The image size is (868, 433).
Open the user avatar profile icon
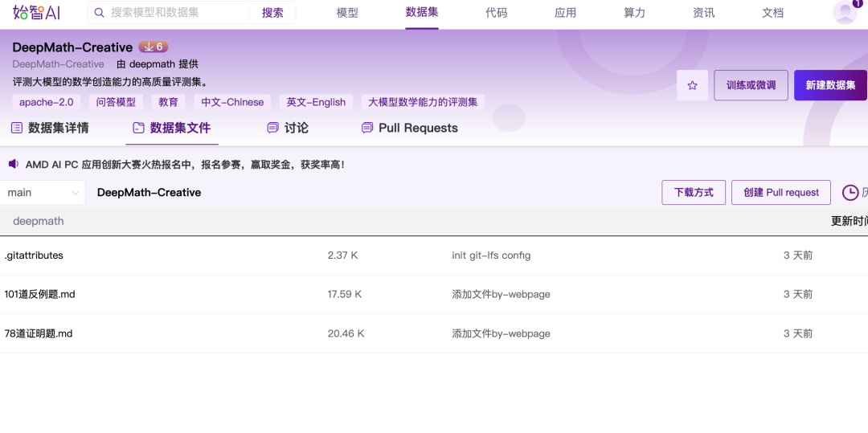(845, 12)
